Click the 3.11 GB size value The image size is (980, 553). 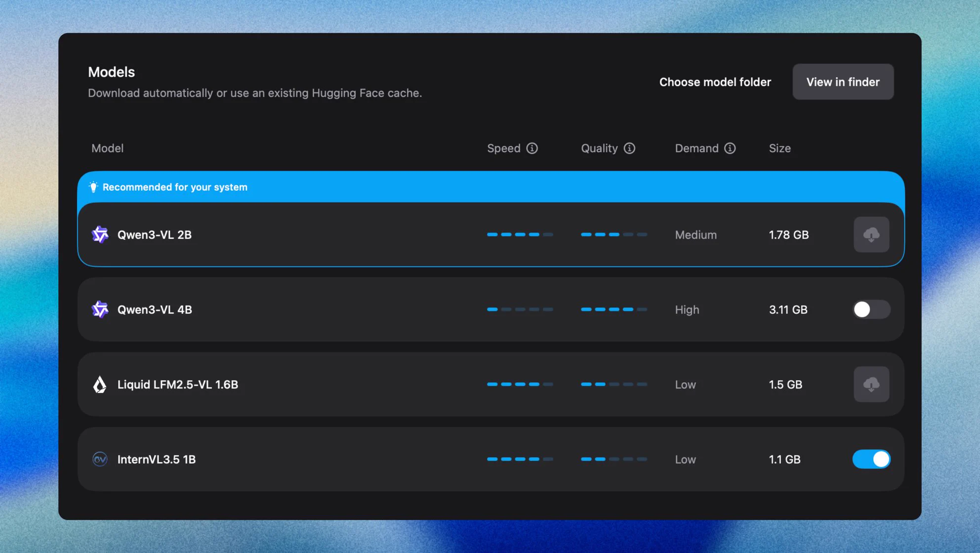[x=788, y=309]
